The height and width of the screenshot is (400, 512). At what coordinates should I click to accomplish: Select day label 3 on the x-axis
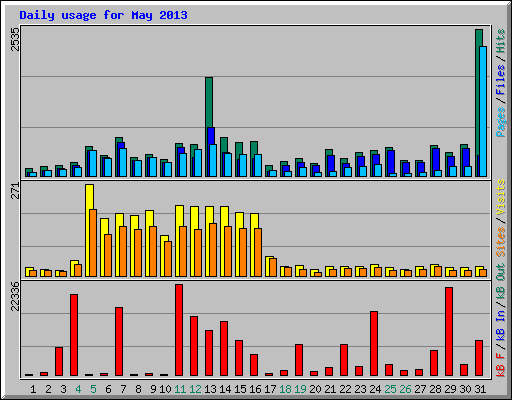(63, 389)
